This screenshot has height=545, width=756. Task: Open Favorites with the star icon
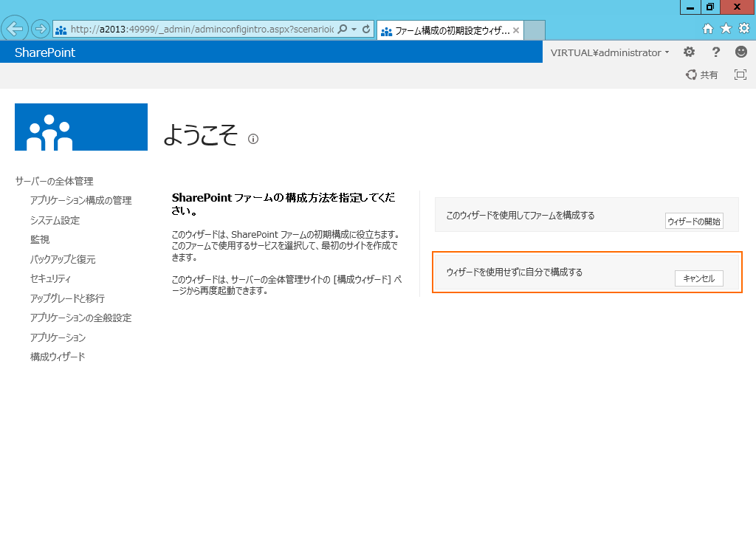[x=726, y=29]
